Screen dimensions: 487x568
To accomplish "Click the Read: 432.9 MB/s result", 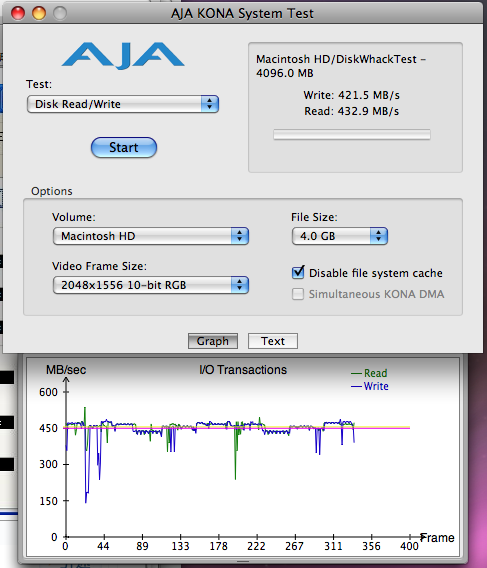I will coord(351,111).
